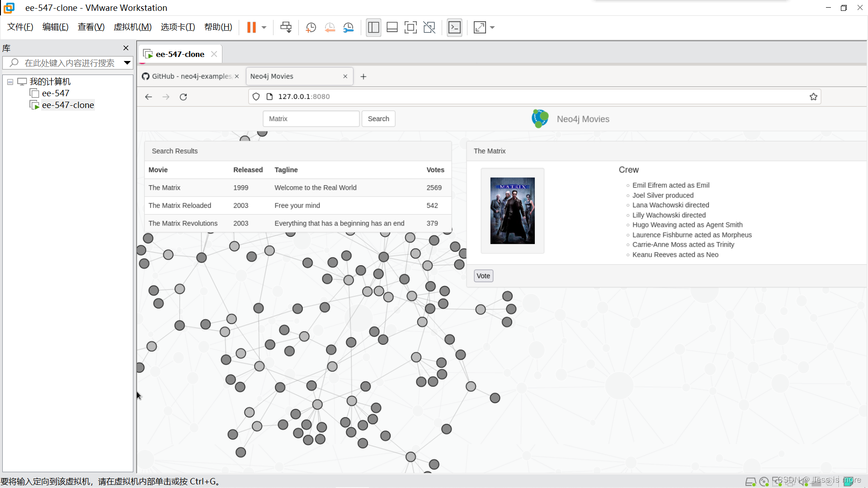Bookmark the page with the star icon
This screenshot has height=488, width=868.
pos(813,96)
